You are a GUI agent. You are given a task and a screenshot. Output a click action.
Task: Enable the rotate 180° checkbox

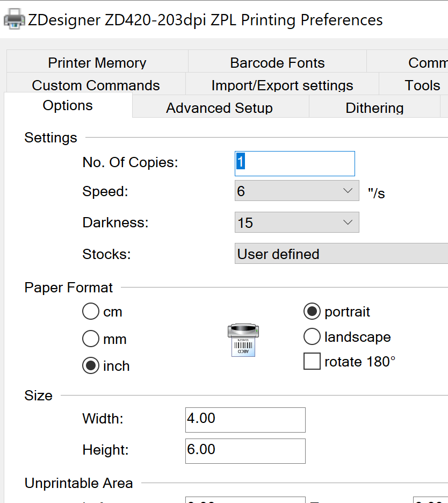(312, 362)
